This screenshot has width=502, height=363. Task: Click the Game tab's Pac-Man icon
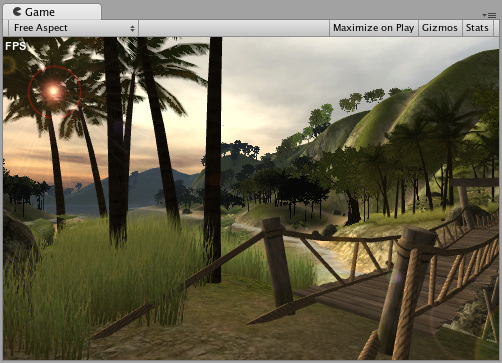[x=17, y=12]
